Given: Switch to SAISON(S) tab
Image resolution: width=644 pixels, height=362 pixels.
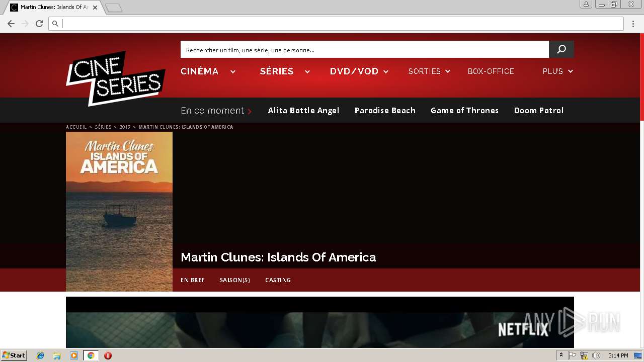Looking at the screenshot, I should pos(235,280).
